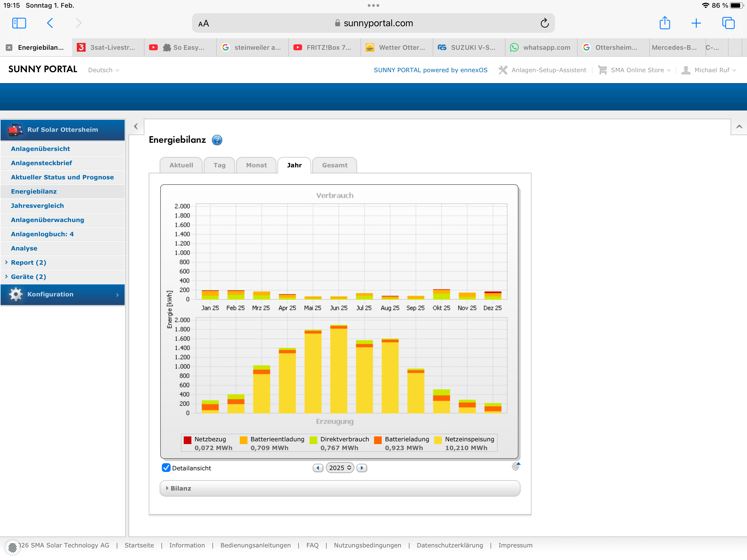Uncheck the Detailansicht checkbox
747x560 pixels.
click(x=166, y=468)
